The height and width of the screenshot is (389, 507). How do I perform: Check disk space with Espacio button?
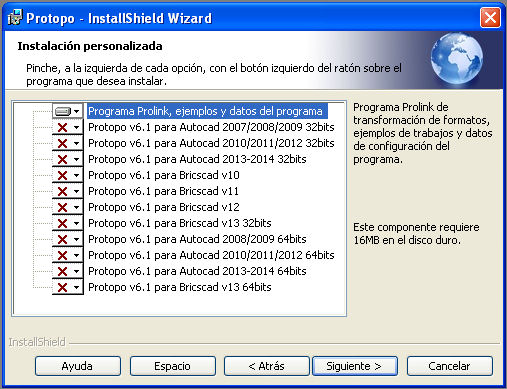point(173,366)
